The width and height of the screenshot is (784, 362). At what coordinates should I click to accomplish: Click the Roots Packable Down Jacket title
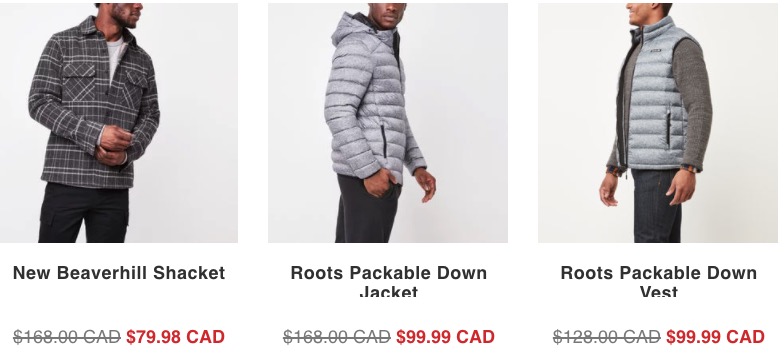pos(388,281)
